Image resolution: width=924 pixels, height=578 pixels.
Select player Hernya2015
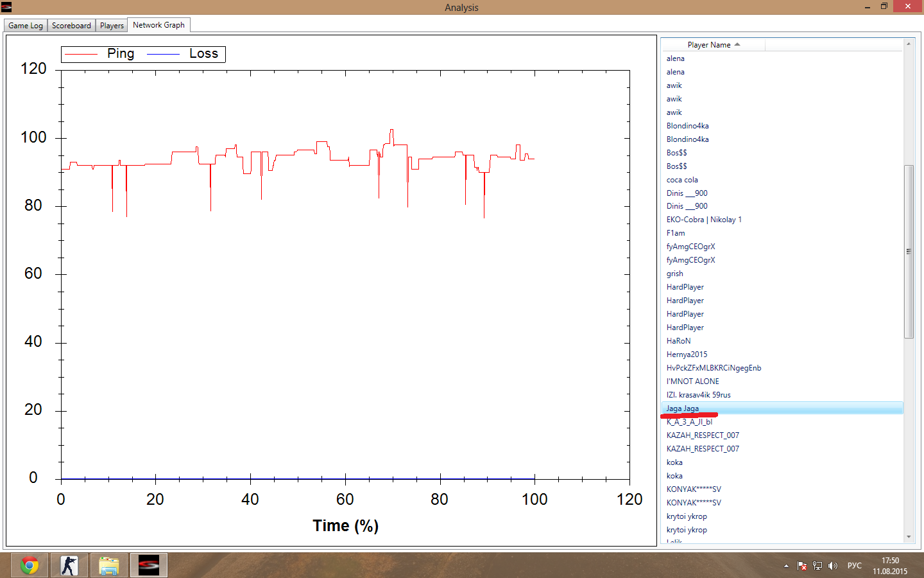(782, 355)
